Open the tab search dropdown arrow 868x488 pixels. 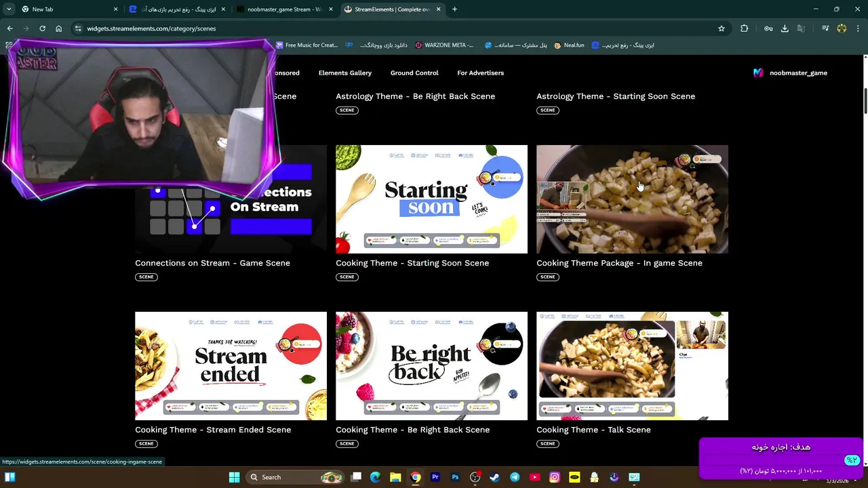point(9,9)
